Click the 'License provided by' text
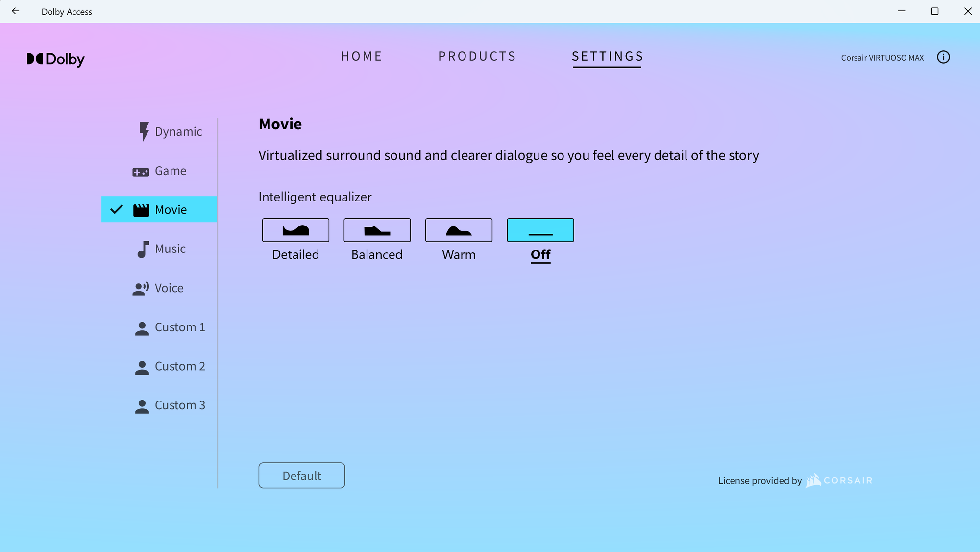Screen dimensions: 980x552 [x=760, y=481]
